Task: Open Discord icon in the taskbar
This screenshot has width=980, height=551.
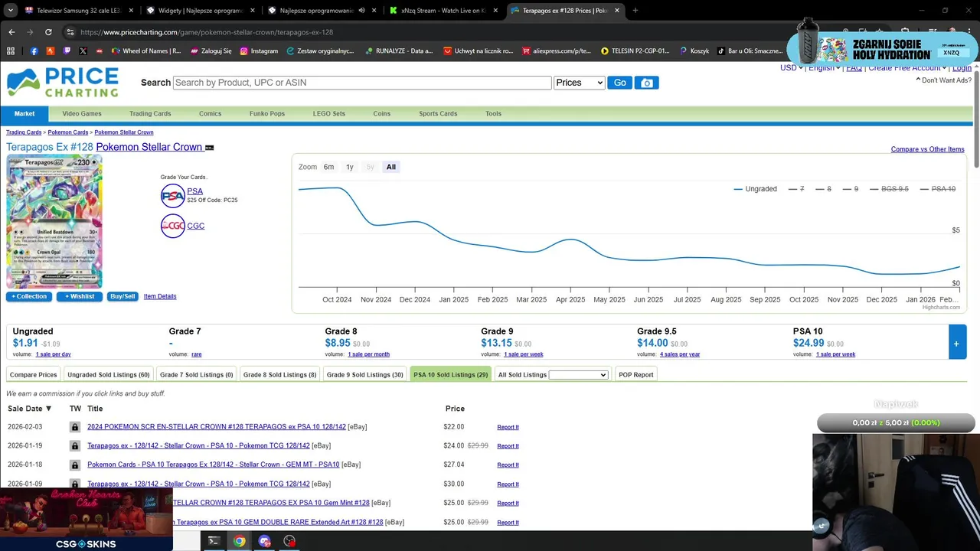Action: pyautogui.click(x=265, y=541)
